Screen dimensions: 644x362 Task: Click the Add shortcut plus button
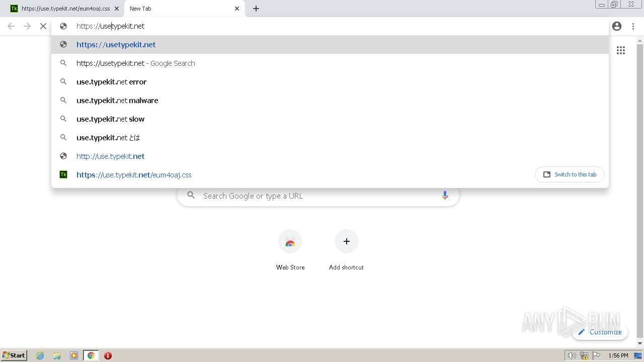tap(346, 242)
